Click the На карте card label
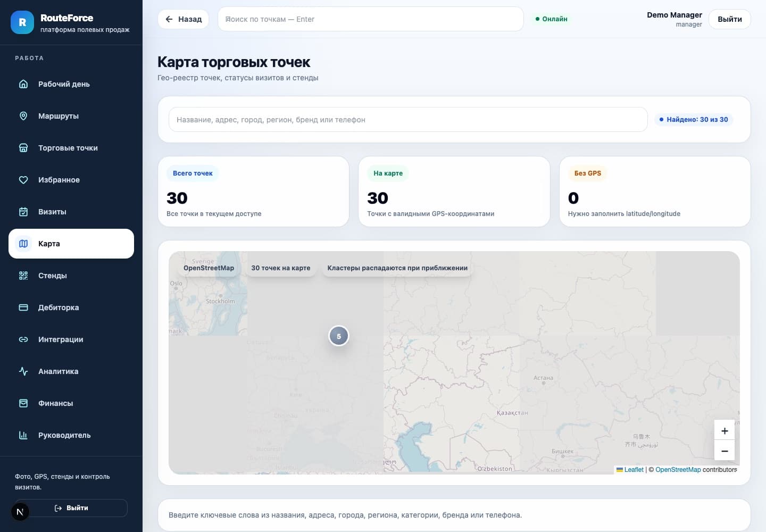Screen dimensions: 766x532 [388, 173]
